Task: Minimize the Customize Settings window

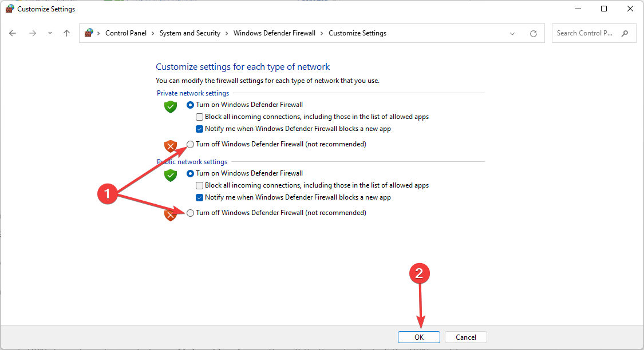Action: [578, 9]
